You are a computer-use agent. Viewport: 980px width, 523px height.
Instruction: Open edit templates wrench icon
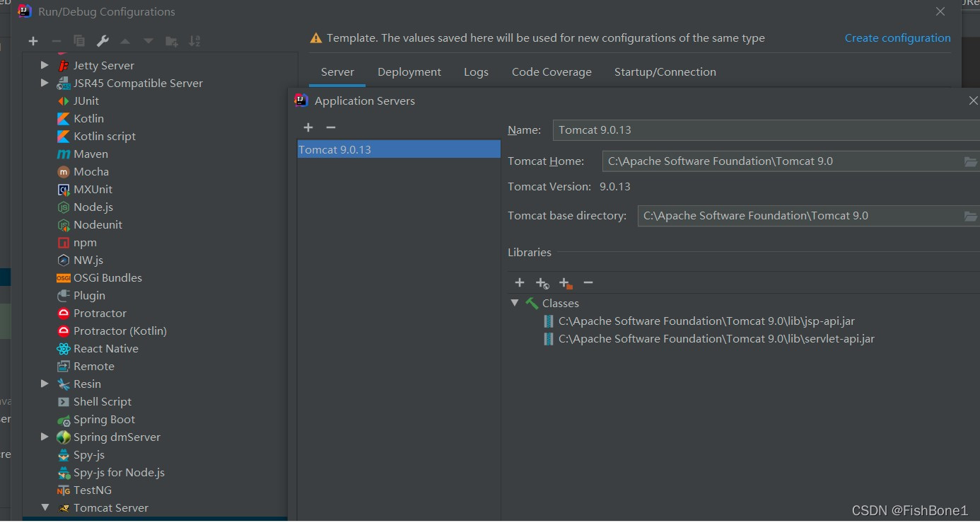(x=103, y=41)
